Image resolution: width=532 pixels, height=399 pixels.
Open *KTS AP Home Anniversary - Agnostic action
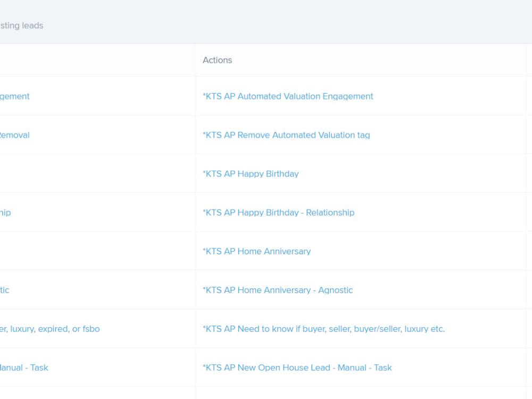278,290
